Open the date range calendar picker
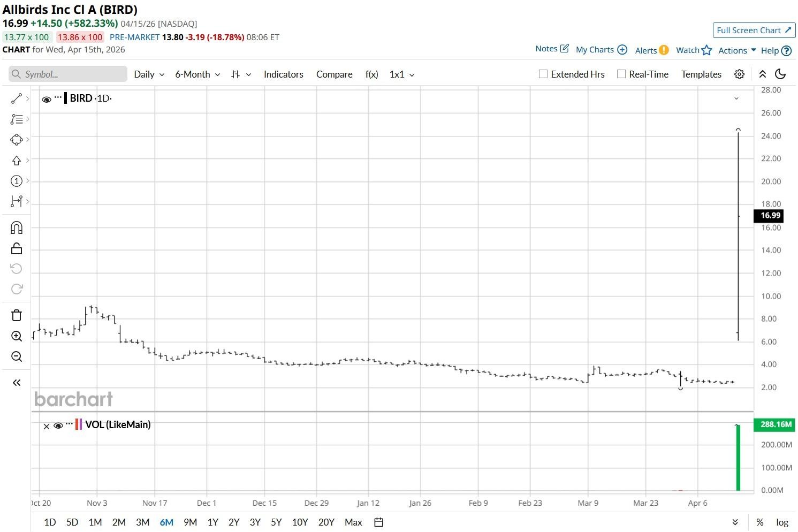 click(378, 522)
